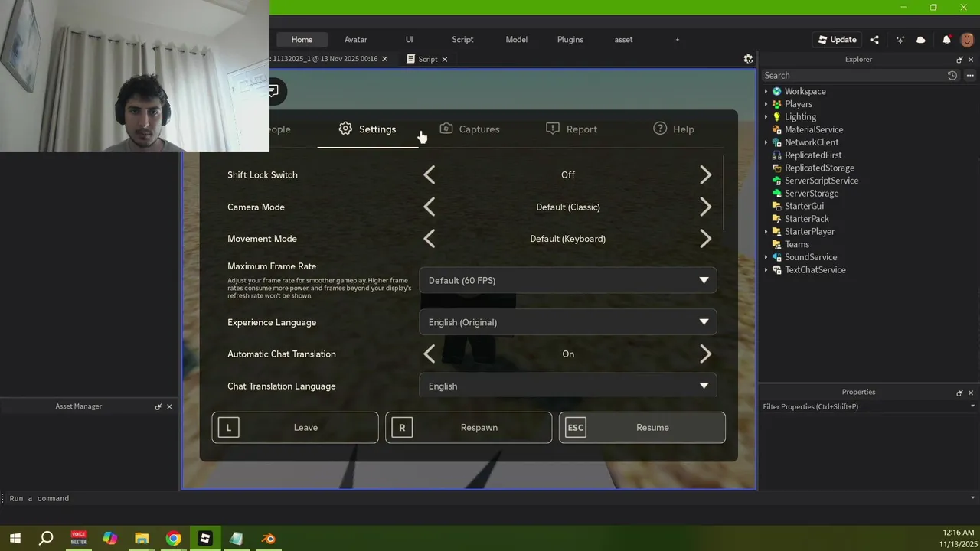Switch to the Captures tab
Screen dimensions: 980x551
tap(469, 129)
